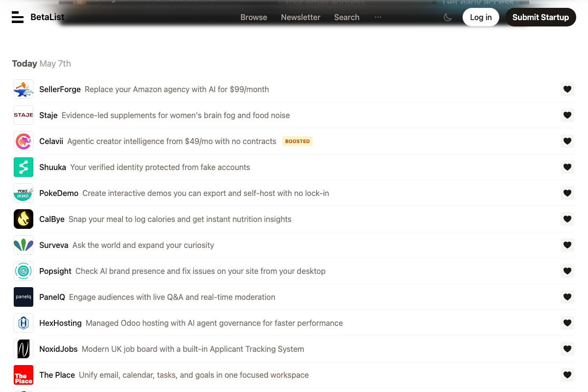Like PokeDemo with its heart icon

pyautogui.click(x=567, y=193)
